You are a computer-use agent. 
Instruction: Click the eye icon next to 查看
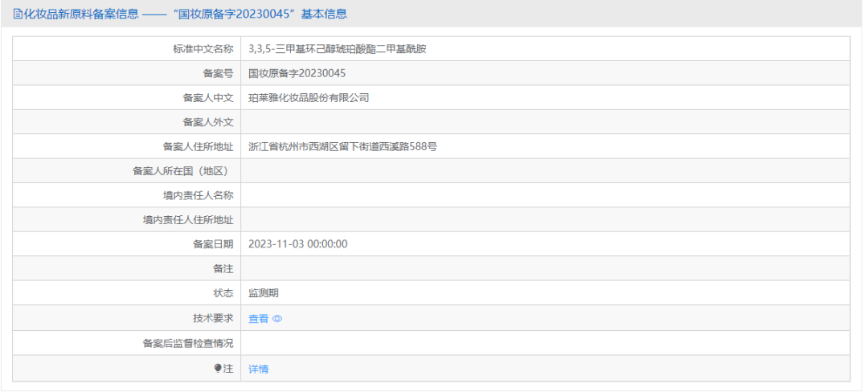277,319
